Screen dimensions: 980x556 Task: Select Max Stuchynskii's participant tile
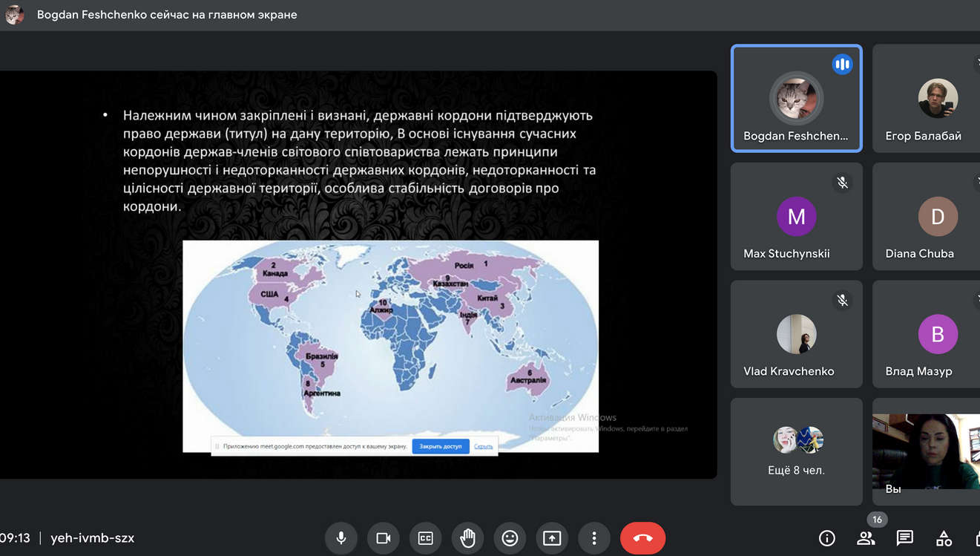coord(796,216)
